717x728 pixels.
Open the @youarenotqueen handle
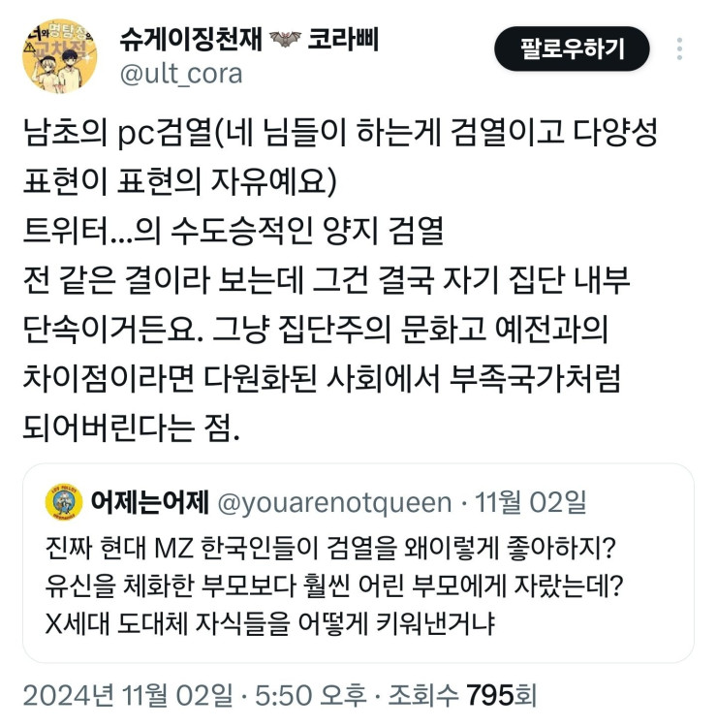coord(334,503)
